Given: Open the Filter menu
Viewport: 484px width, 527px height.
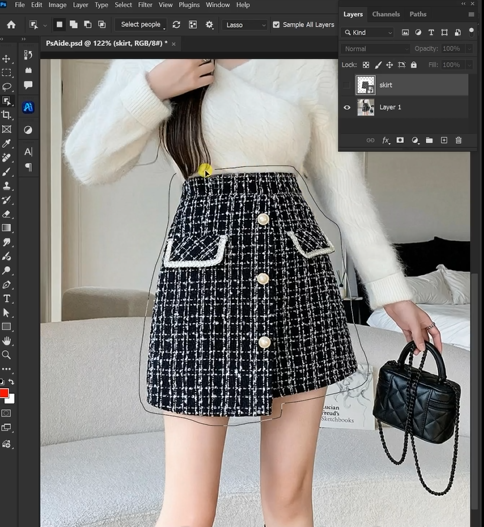Looking at the screenshot, I should [x=145, y=5].
